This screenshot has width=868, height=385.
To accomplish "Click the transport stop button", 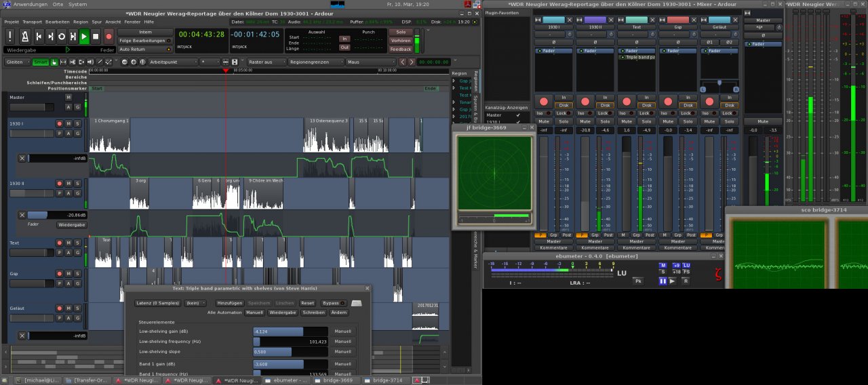I will pyautogui.click(x=96, y=36).
